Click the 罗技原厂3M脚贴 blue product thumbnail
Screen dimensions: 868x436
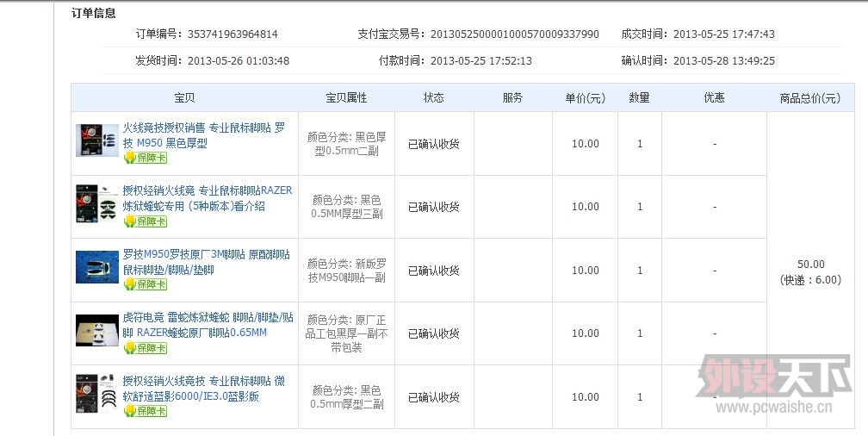pyautogui.click(x=96, y=267)
